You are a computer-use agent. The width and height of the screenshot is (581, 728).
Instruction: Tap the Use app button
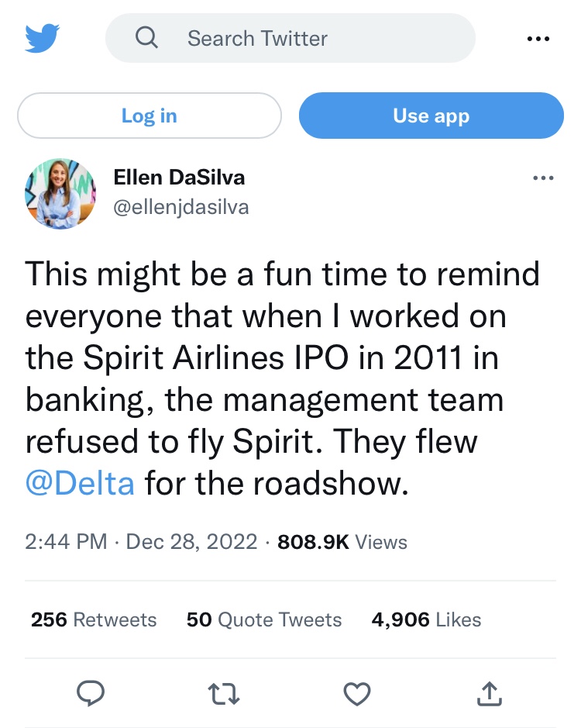pos(431,116)
